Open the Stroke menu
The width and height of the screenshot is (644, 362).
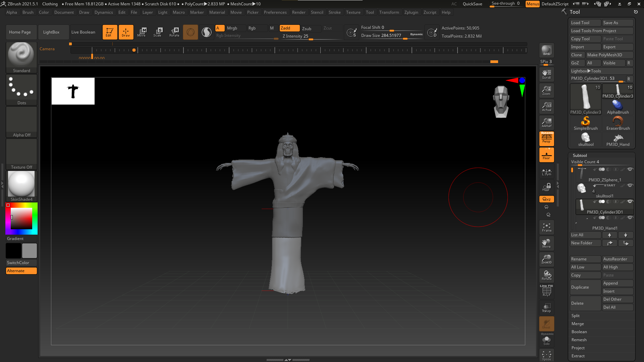click(334, 12)
